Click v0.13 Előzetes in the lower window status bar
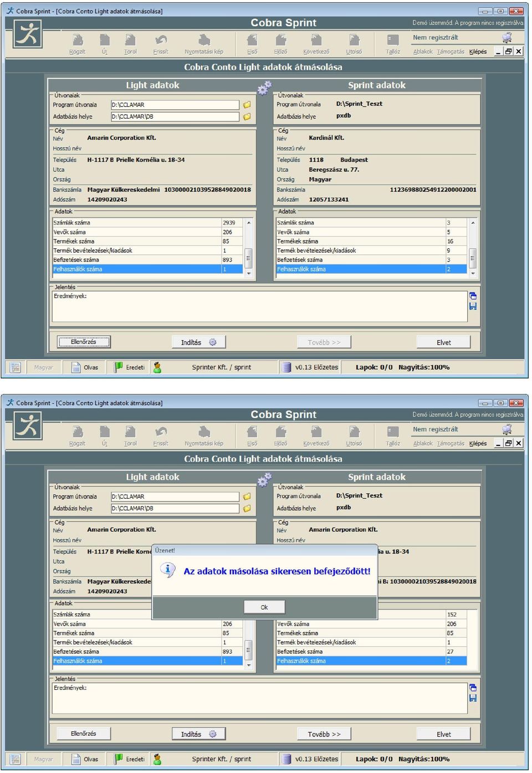This screenshot has height=773, width=532. [x=310, y=759]
